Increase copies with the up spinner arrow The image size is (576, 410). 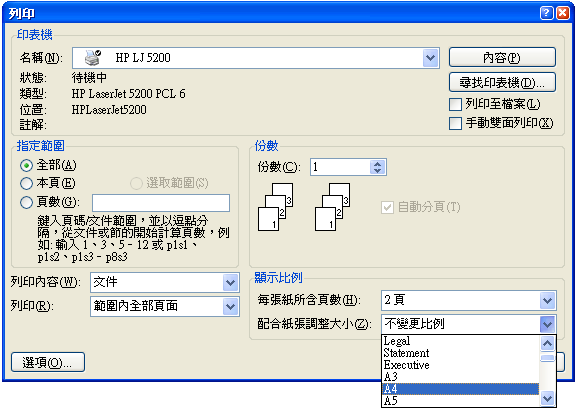(x=377, y=164)
